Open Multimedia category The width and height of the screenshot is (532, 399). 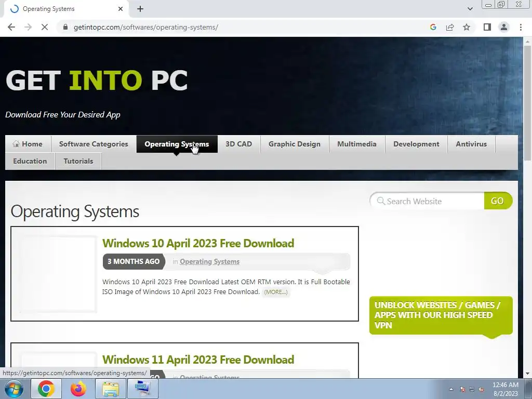357,144
